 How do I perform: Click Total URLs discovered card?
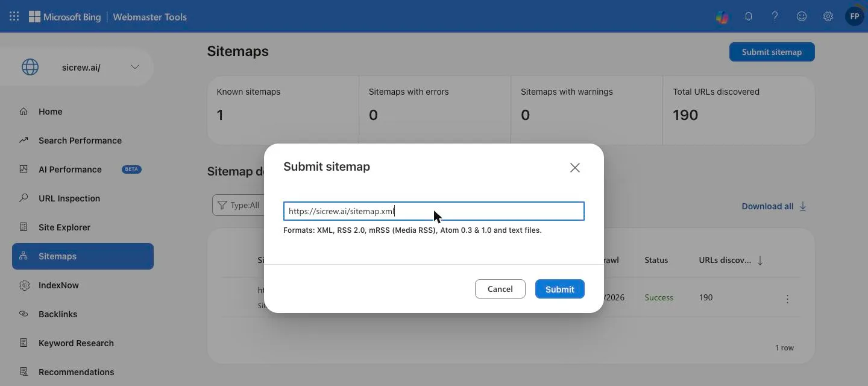(738, 110)
